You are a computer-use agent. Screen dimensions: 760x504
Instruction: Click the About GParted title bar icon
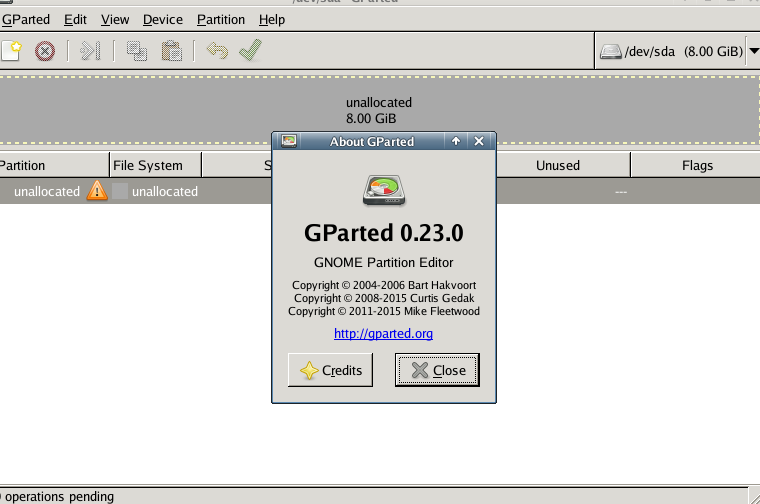point(289,141)
